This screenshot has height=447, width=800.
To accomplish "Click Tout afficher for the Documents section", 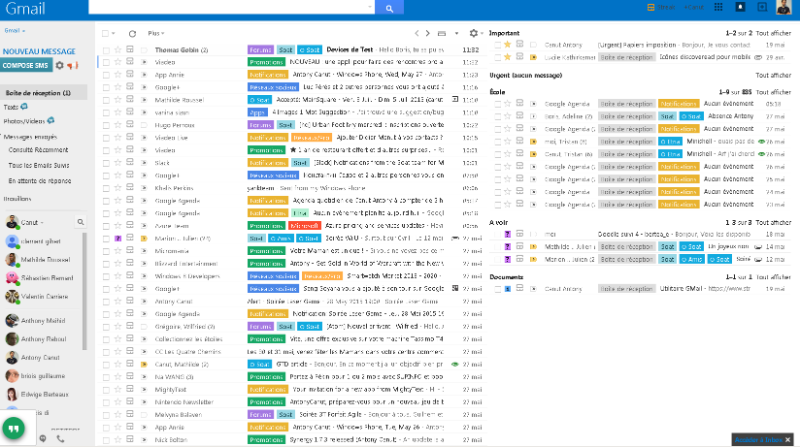I will point(773,277).
